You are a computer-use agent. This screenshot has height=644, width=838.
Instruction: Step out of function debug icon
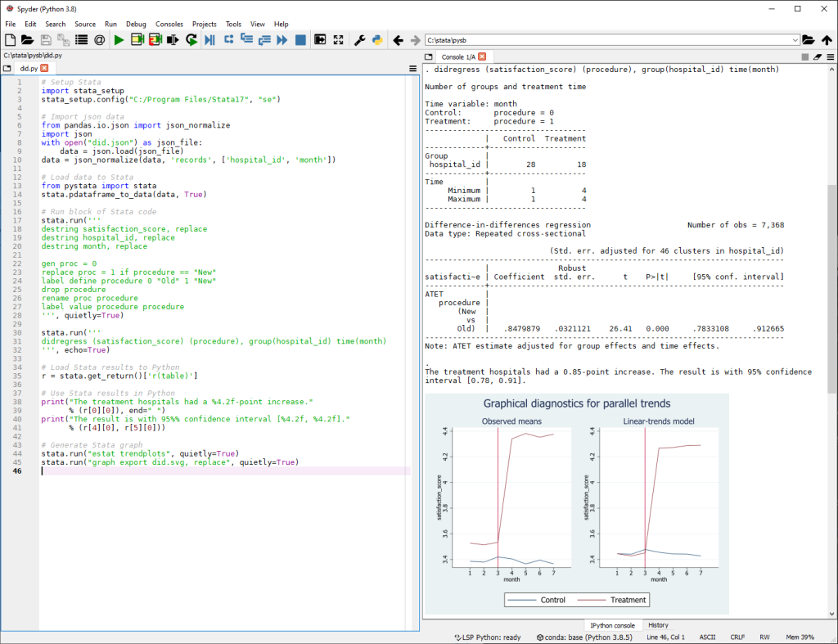264,40
